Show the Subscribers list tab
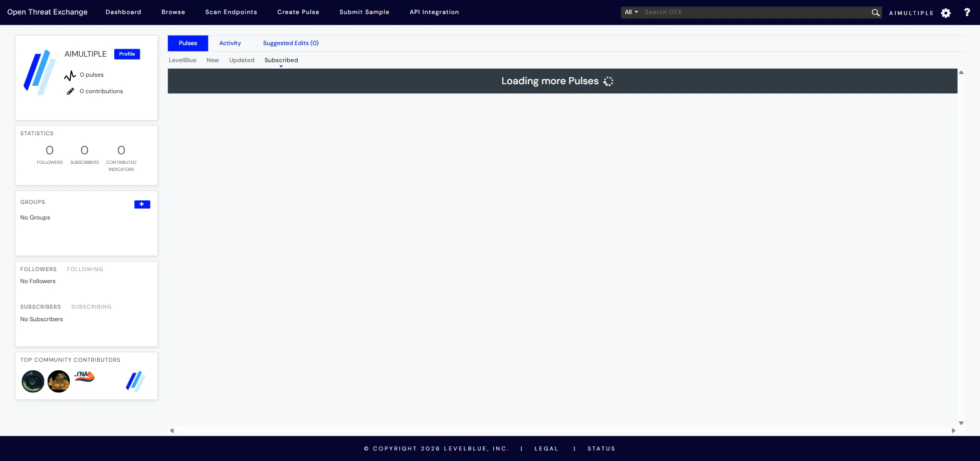Image resolution: width=980 pixels, height=461 pixels. click(41, 307)
